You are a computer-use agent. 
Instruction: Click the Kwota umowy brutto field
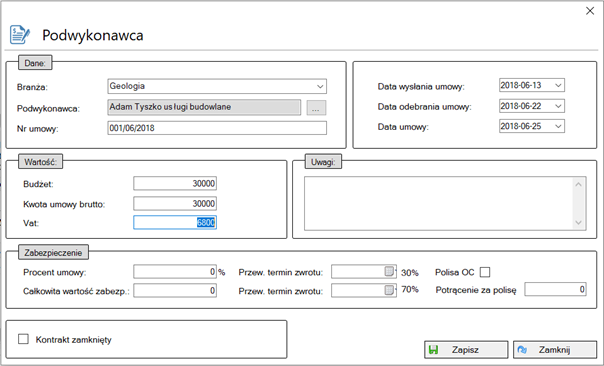pos(175,203)
